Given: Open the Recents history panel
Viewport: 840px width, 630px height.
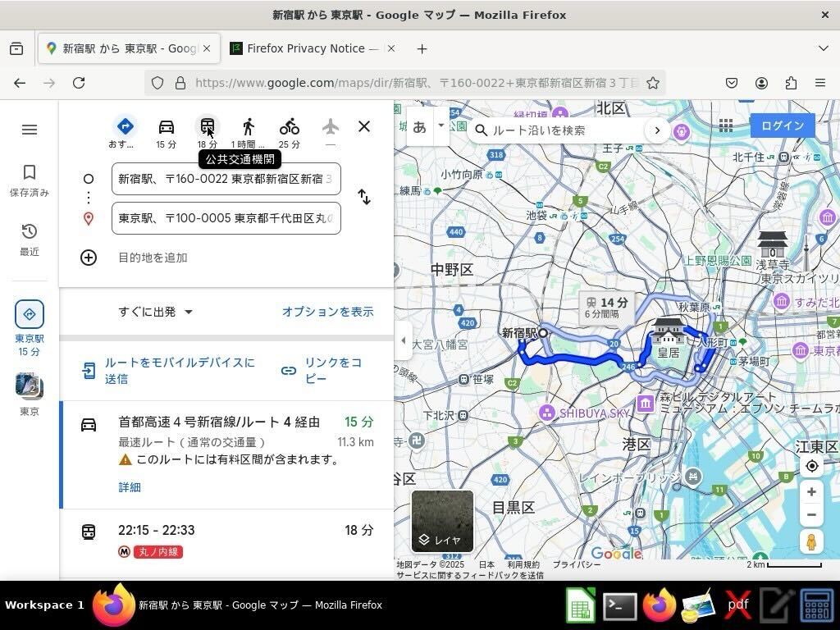Looking at the screenshot, I should point(30,240).
